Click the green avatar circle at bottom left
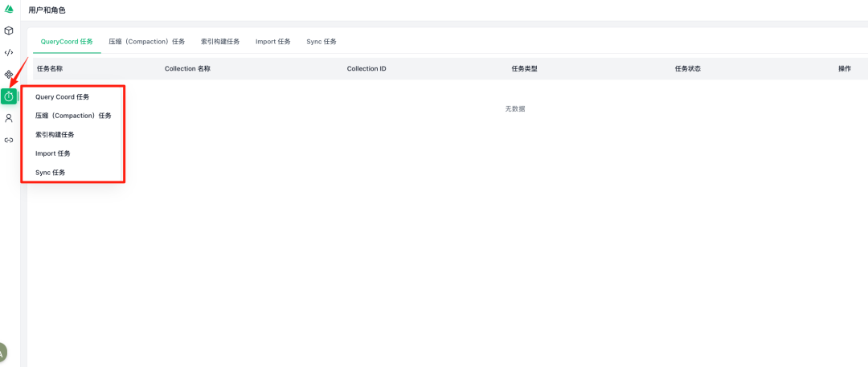This screenshot has width=868, height=367. [x=2, y=352]
